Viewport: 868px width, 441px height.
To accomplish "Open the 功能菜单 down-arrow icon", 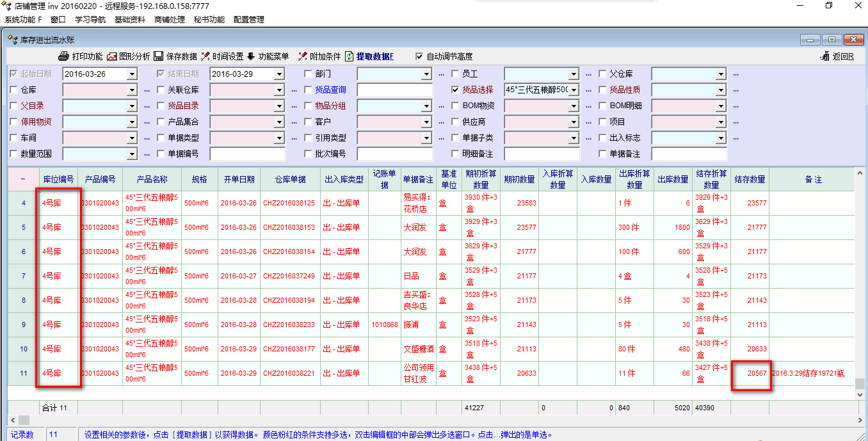I will (x=251, y=56).
